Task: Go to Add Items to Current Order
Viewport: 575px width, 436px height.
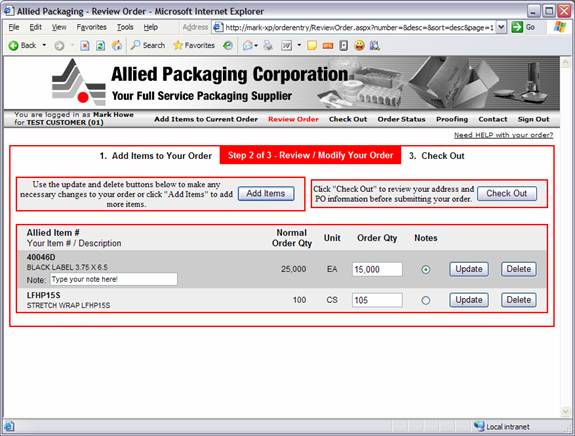Action: point(206,119)
